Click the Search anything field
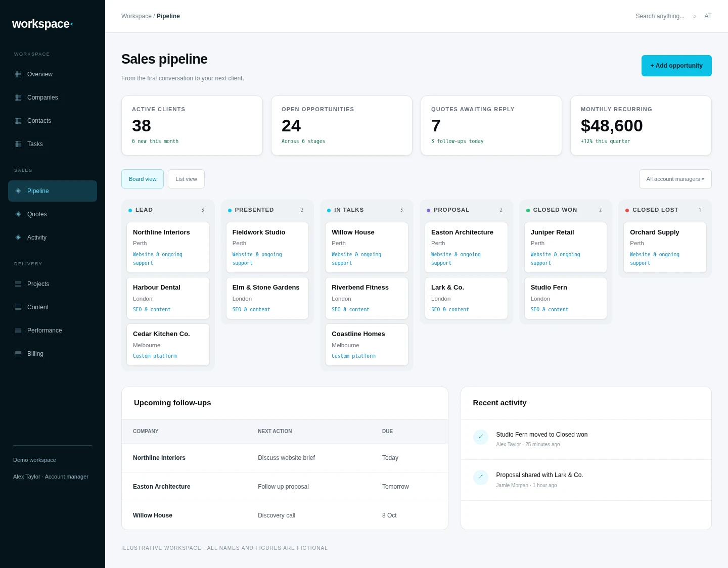This screenshot has width=728, height=568. click(x=660, y=16)
